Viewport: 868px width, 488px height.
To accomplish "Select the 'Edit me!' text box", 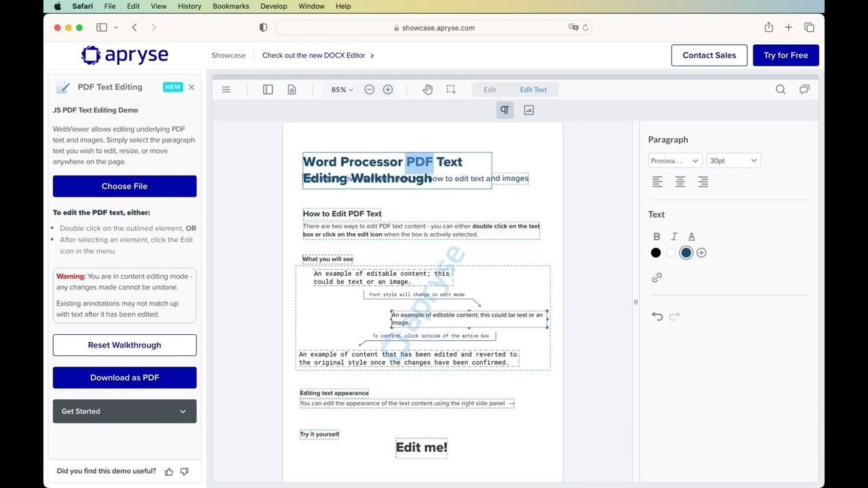I will click(x=421, y=447).
